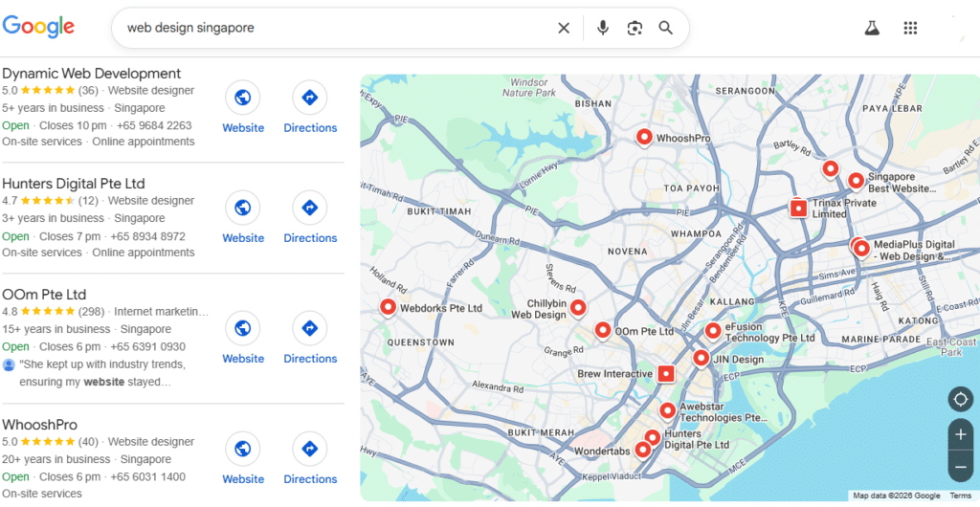Open Hunters Digital Pte Ltd website icon
980x507 pixels.
(242, 208)
